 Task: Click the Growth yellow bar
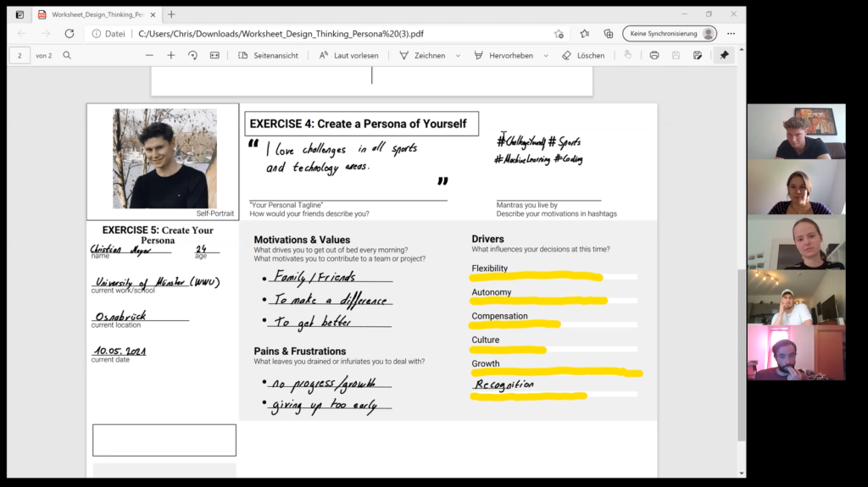pyautogui.click(x=556, y=372)
